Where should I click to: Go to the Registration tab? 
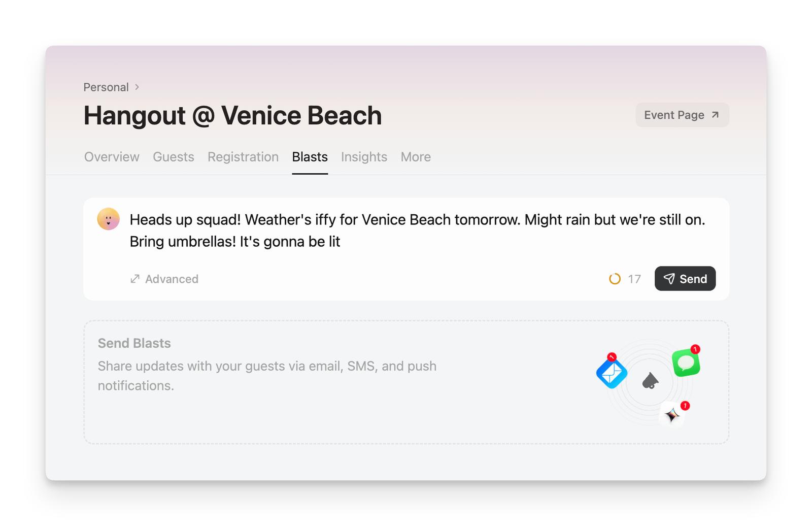point(243,157)
